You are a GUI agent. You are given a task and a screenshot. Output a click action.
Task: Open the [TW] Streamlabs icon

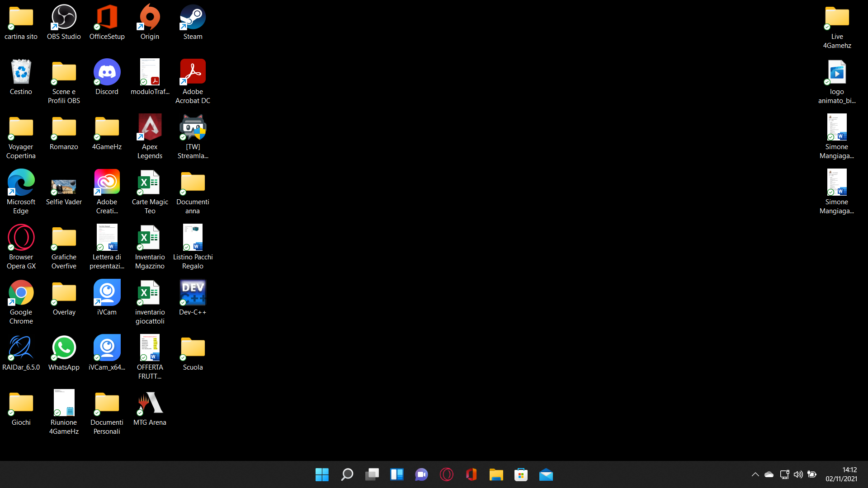click(193, 137)
